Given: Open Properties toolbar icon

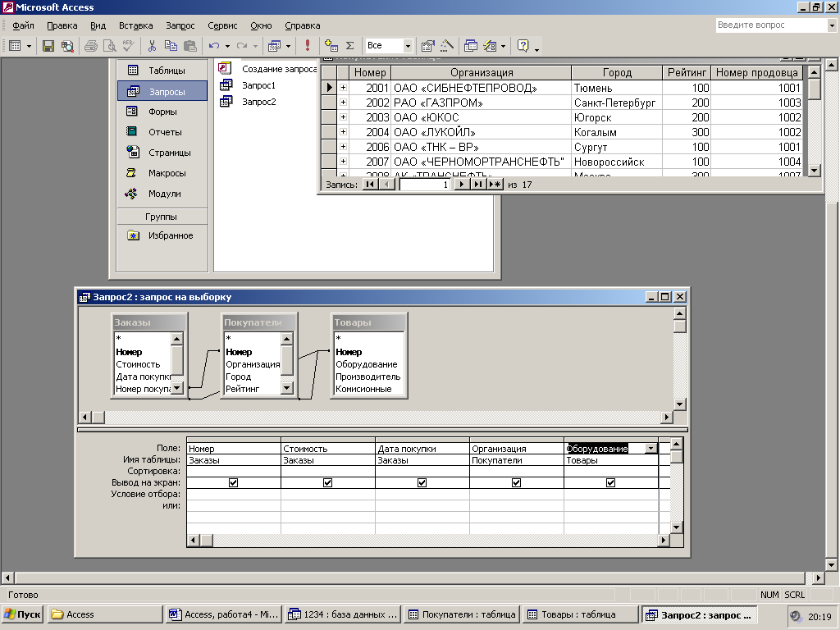Looking at the screenshot, I should pyautogui.click(x=428, y=46).
